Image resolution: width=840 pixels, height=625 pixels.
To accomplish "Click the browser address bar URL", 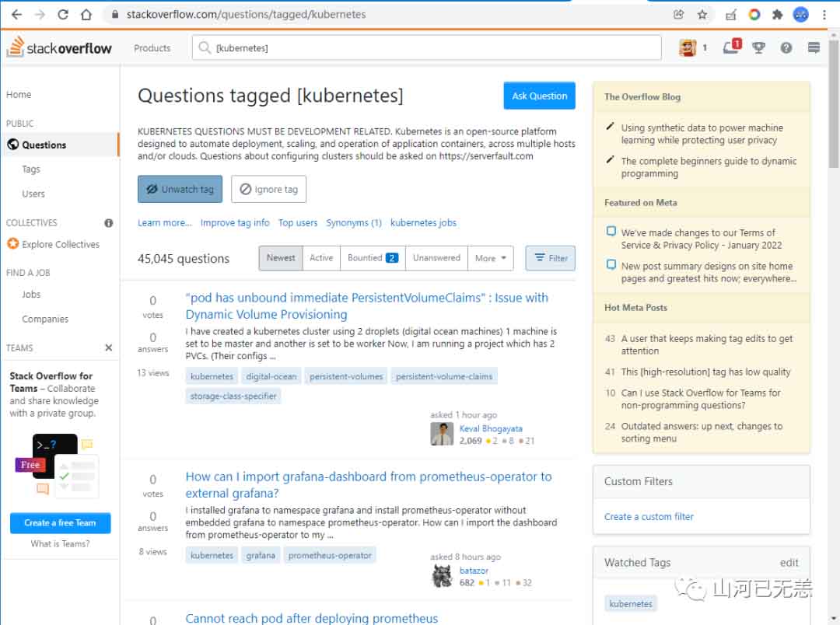I will [x=246, y=15].
